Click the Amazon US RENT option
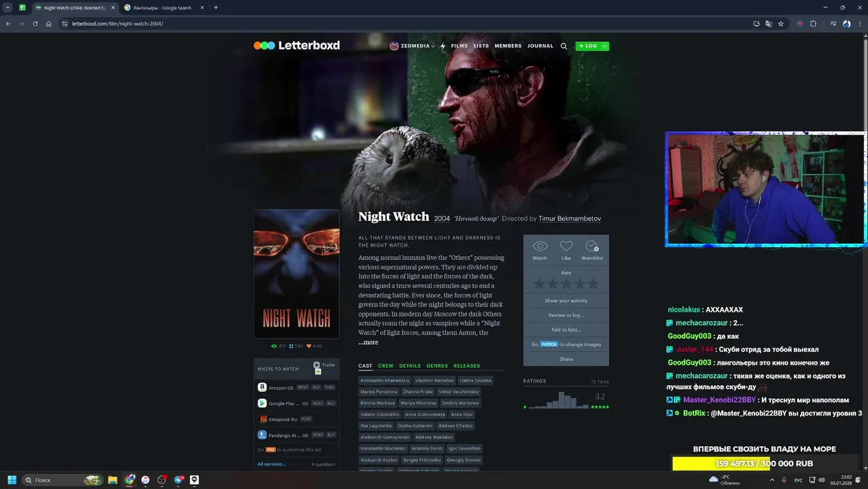 pos(302,387)
